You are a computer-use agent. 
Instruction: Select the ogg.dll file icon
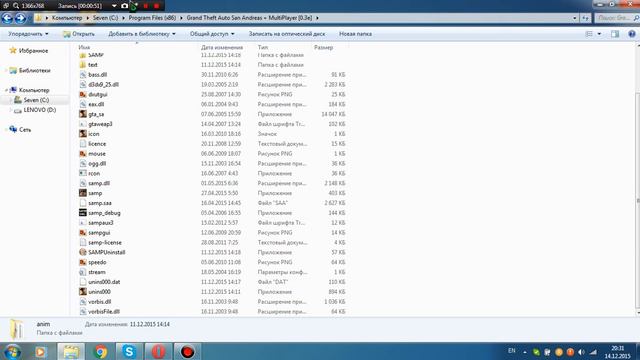[x=83, y=163]
